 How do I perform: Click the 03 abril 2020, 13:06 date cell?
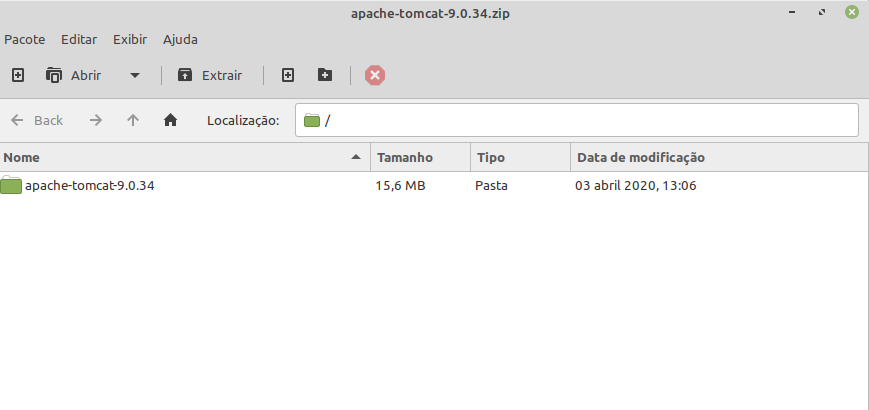[636, 186]
